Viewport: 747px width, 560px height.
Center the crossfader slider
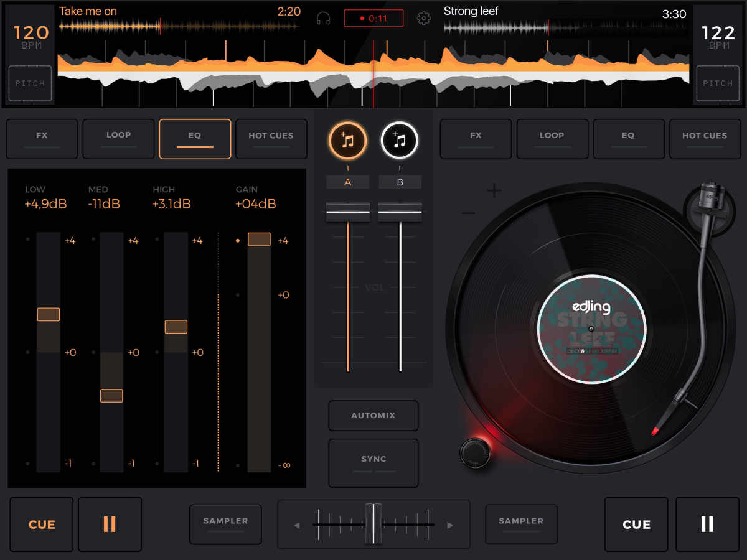pos(374,524)
